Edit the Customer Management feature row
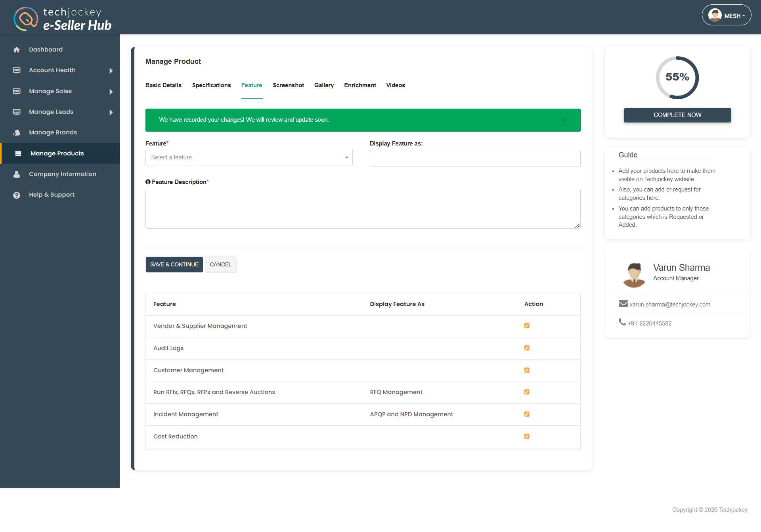 [527, 370]
